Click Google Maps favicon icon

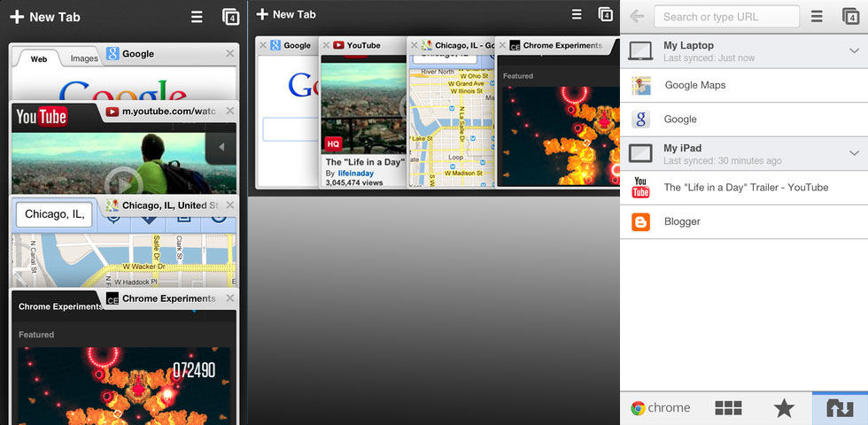(641, 86)
